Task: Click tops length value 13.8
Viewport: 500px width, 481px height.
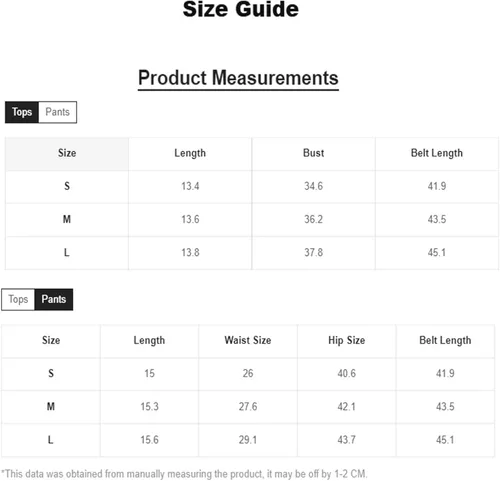Action: [190, 252]
